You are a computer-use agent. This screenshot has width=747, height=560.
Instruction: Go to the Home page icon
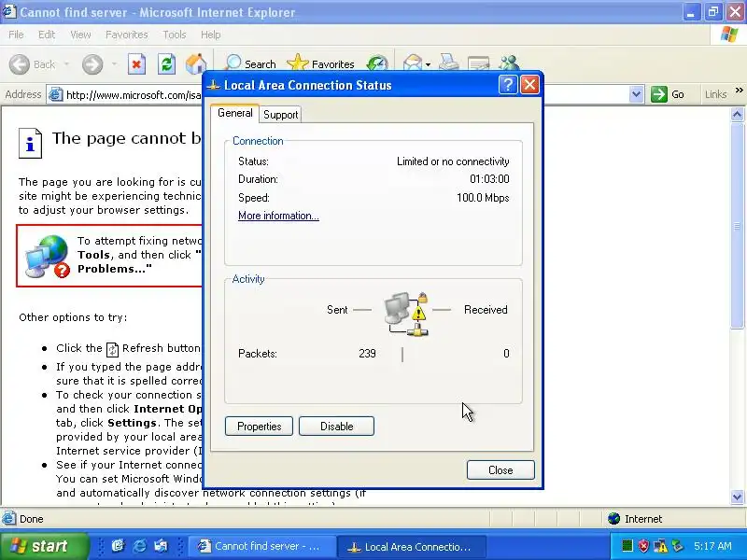196,64
